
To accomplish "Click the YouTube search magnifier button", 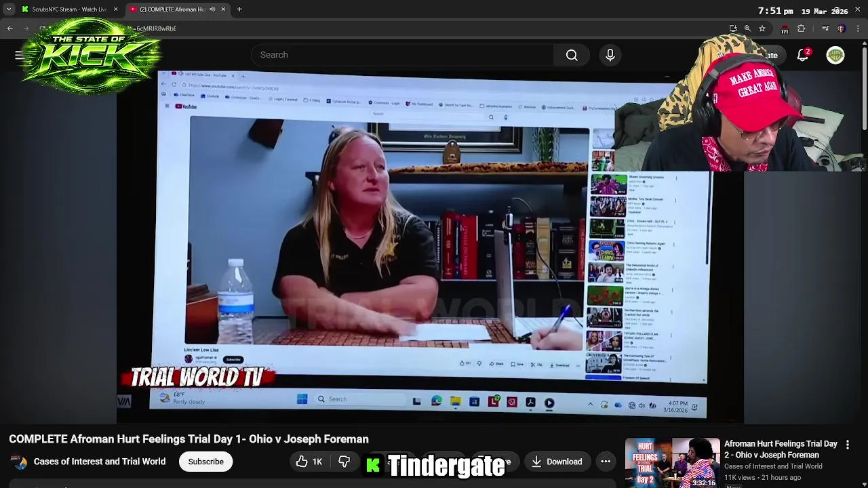I will point(572,55).
